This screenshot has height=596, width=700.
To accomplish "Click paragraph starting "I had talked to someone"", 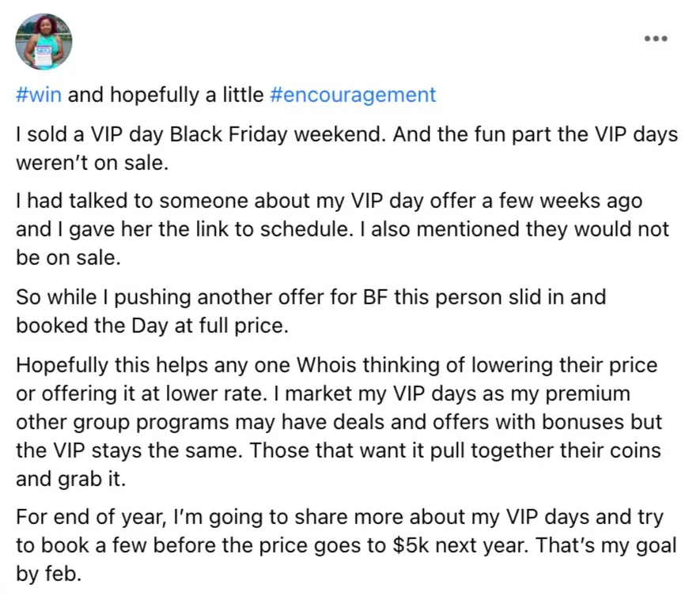I will pos(342,229).
